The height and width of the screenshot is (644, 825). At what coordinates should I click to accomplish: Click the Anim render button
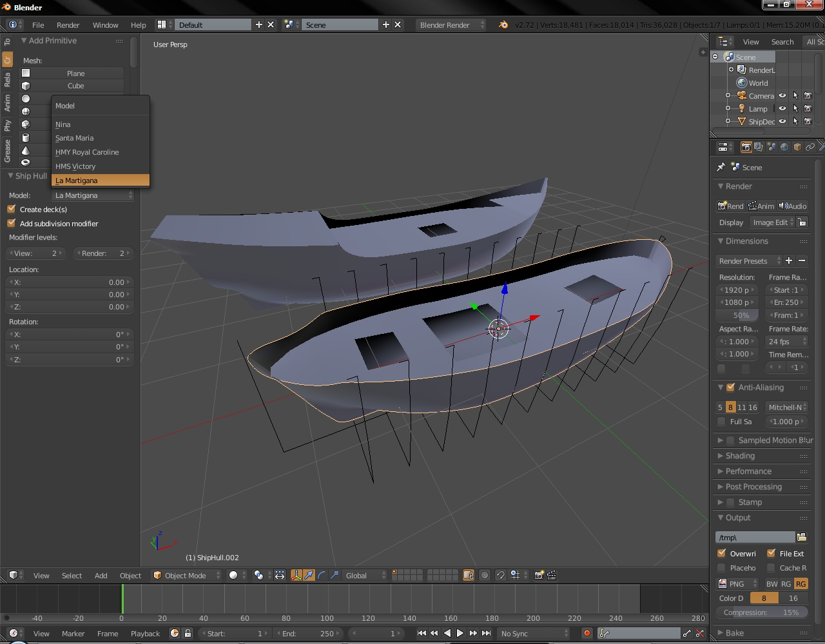761,206
